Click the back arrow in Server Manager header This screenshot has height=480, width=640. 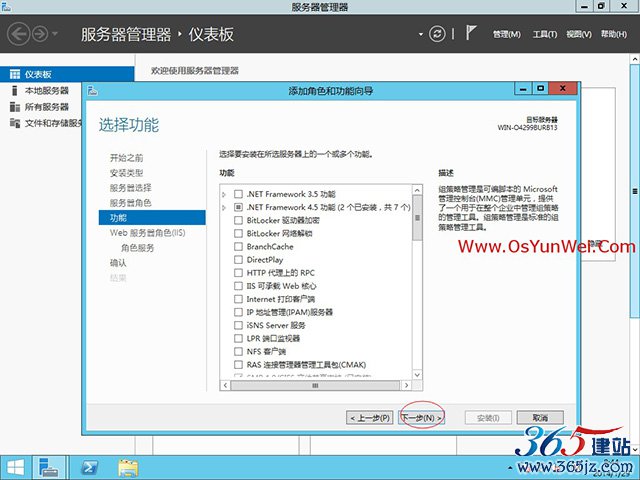pyautogui.click(x=18, y=34)
